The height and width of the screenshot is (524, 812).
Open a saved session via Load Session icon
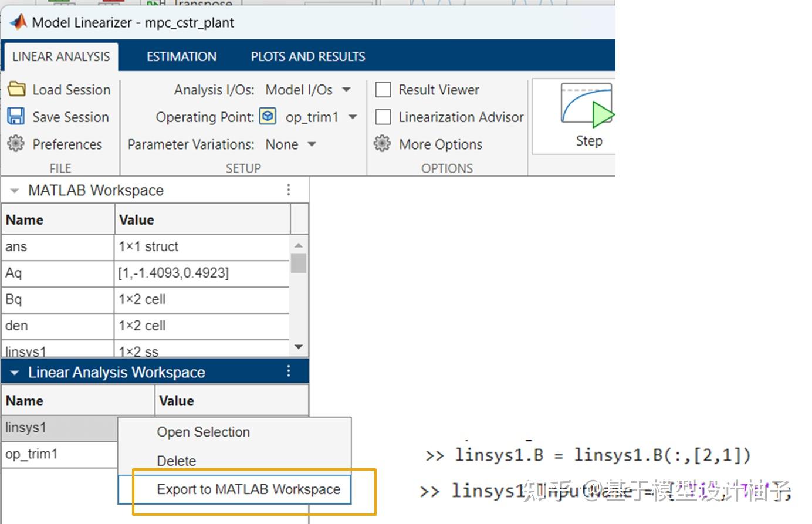[x=16, y=89]
